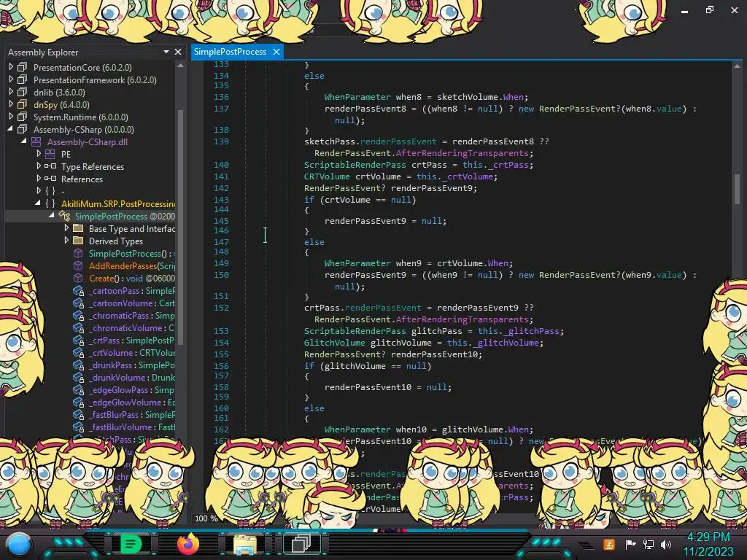Click the Type References icon
Viewport: 747px width, 560px height.
tap(50, 166)
